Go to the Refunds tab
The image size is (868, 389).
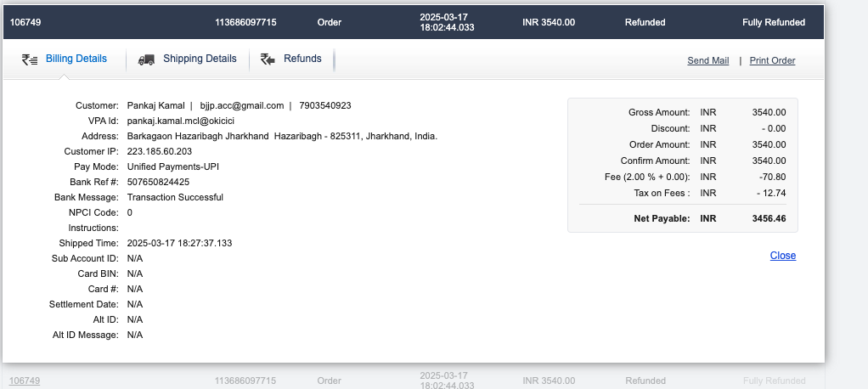point(302,59)
